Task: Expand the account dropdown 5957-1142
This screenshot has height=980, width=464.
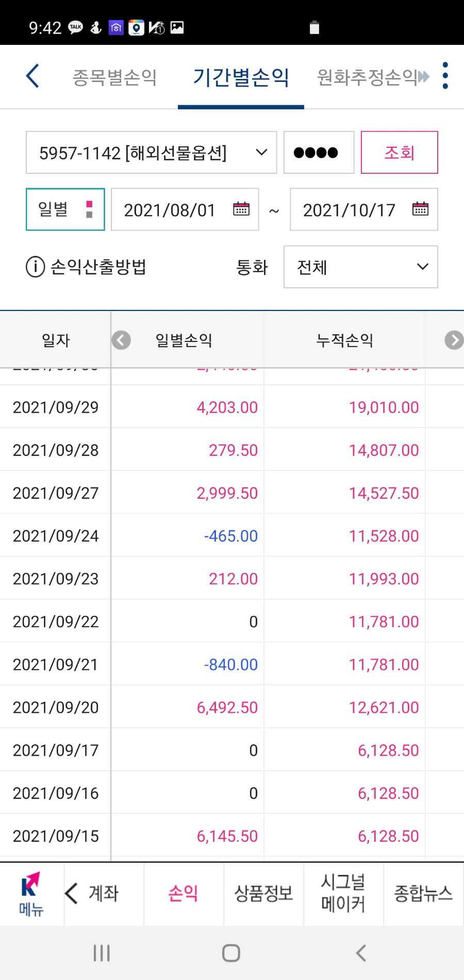Action: point(151,152)
